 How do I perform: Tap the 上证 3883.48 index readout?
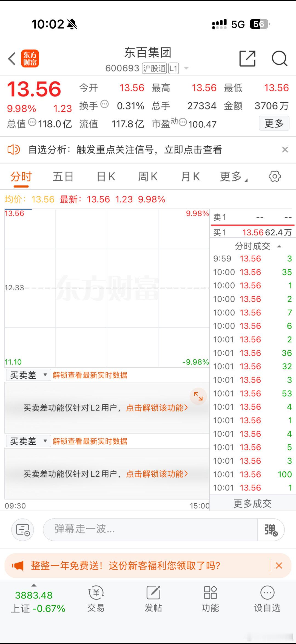click(38, 602)
